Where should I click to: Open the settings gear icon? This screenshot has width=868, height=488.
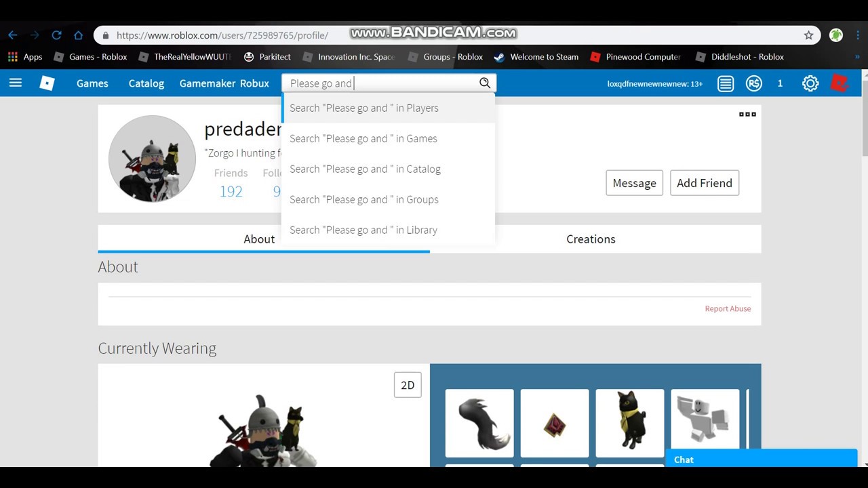pyautogui.click(x=810, y=83)
